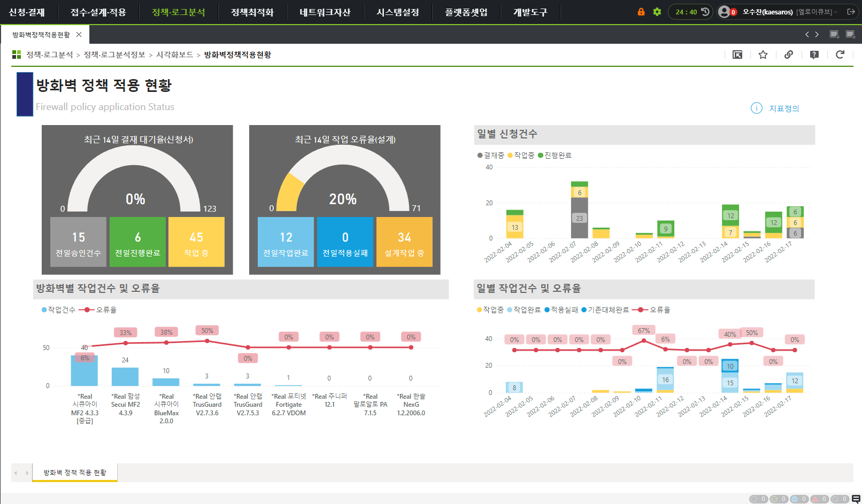Toggle 오류율 legend in firewall chart

pyautogui.click(x=97, y=310)
